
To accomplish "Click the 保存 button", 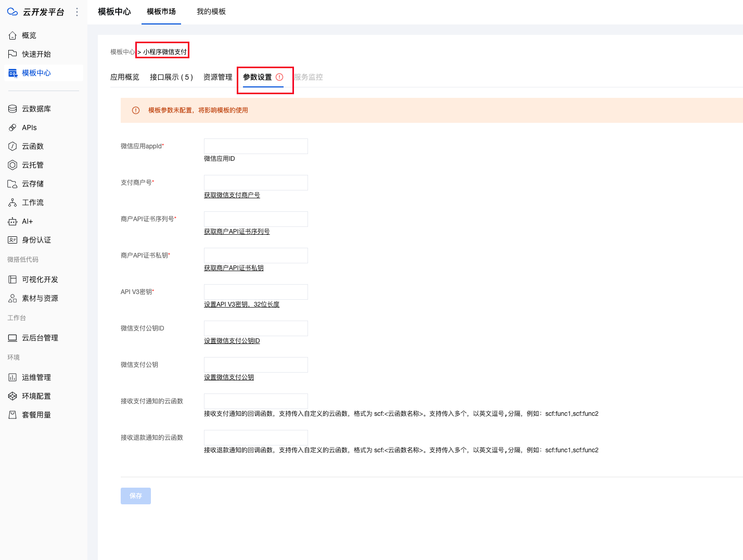I will point(136,496).
